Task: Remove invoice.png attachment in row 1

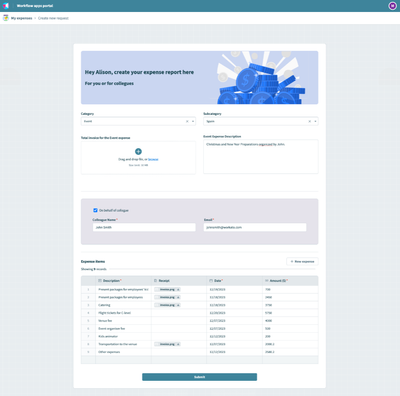Action: 178,289
